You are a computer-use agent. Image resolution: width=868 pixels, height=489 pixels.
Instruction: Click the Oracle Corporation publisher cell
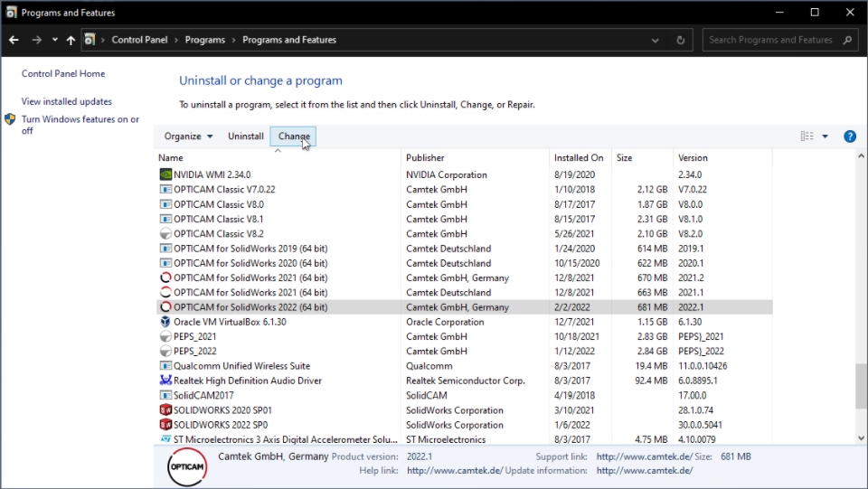(445, 322)
